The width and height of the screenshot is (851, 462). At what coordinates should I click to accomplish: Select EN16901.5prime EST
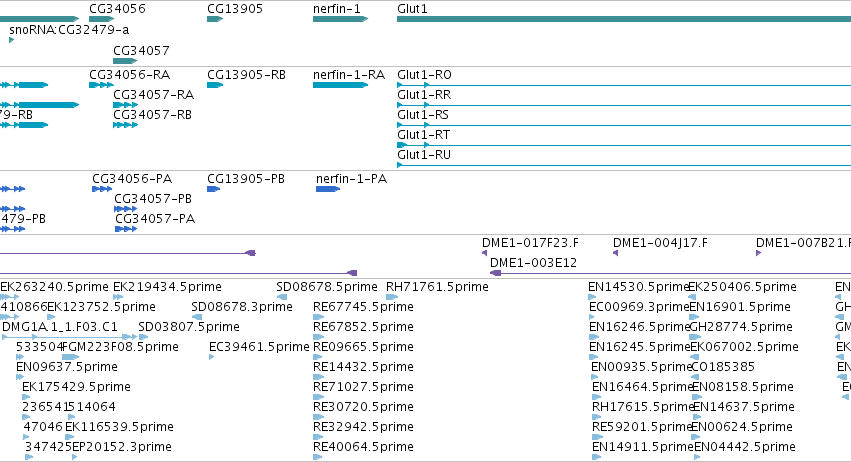(x=740, y=307)
